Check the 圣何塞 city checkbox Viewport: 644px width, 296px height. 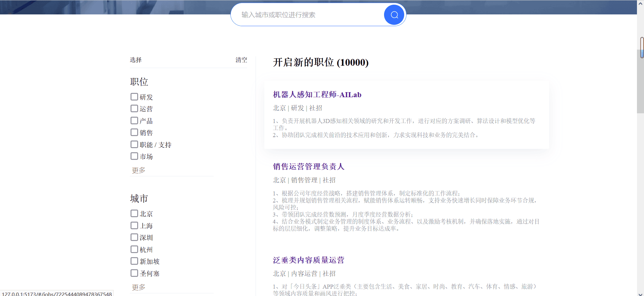(134, 273)
